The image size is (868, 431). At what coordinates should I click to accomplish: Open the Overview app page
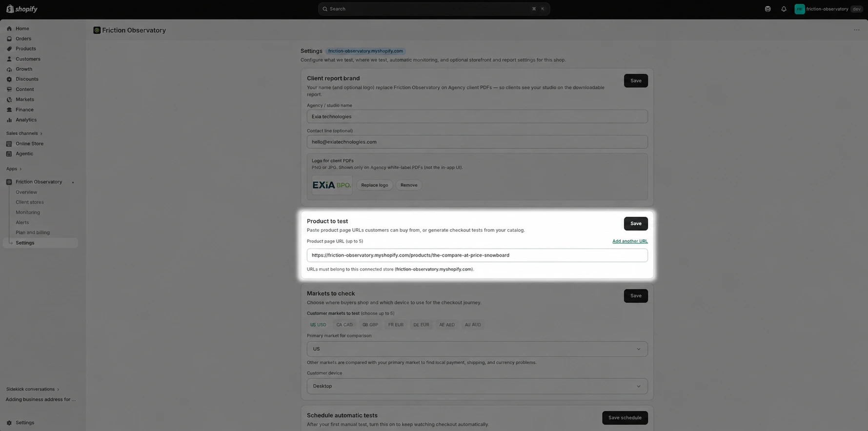tap(26, 192)
